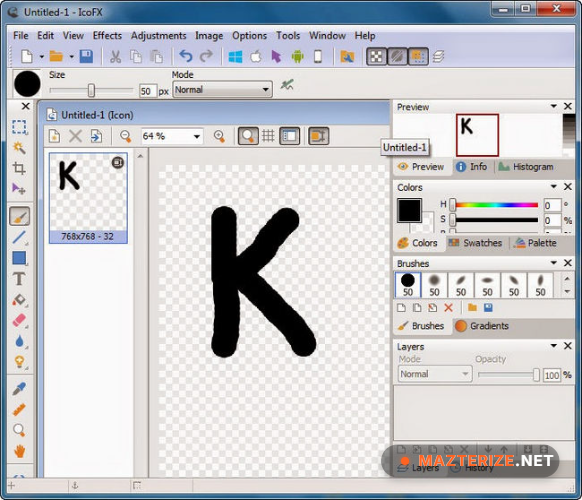Screen dimensions: 582x500
Task: Toggle the brush dynamics icon beside Mode
Action: pyautogui.click(x=287, y=85)
